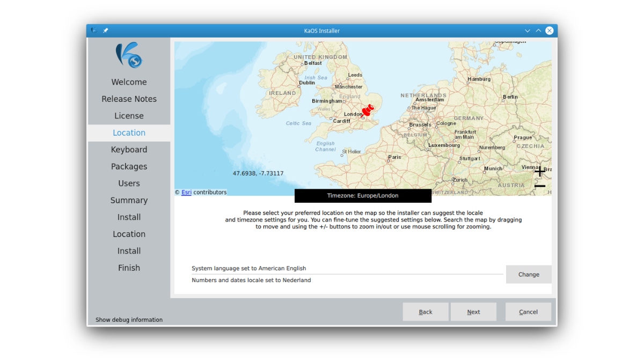Click Paris on the map

(394, 157)
